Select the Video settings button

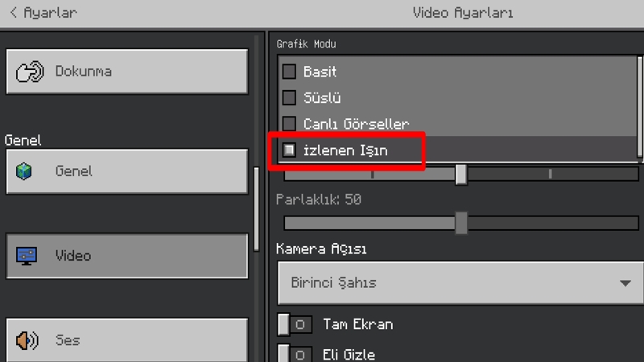pos(127,256)
